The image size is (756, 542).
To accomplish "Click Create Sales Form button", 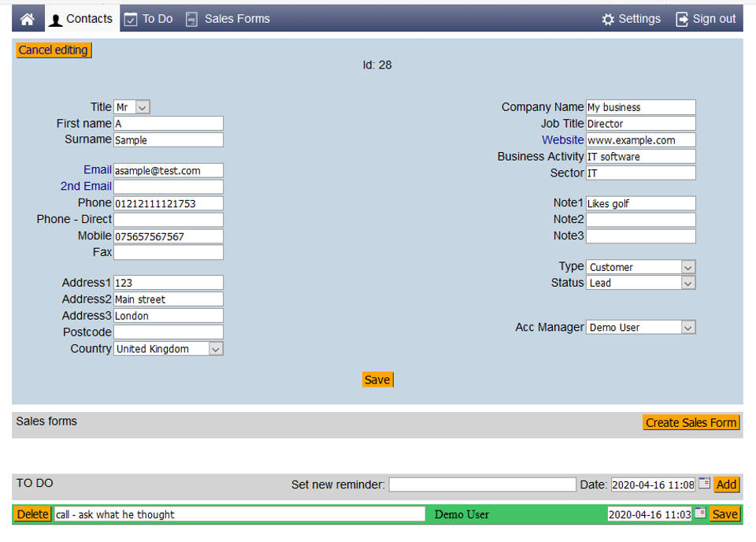I will [x=691, y=422].
